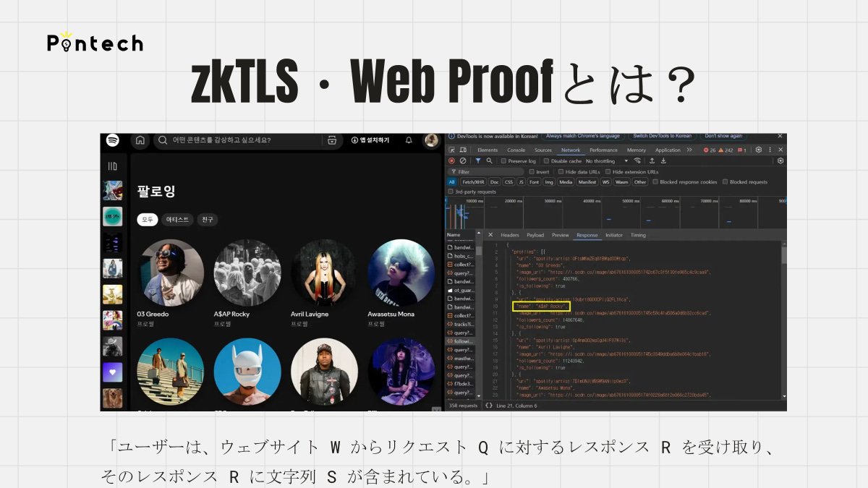The image size is (868, 488).
Task: Click the red error count badge
Action: click(x=710, y=150)
